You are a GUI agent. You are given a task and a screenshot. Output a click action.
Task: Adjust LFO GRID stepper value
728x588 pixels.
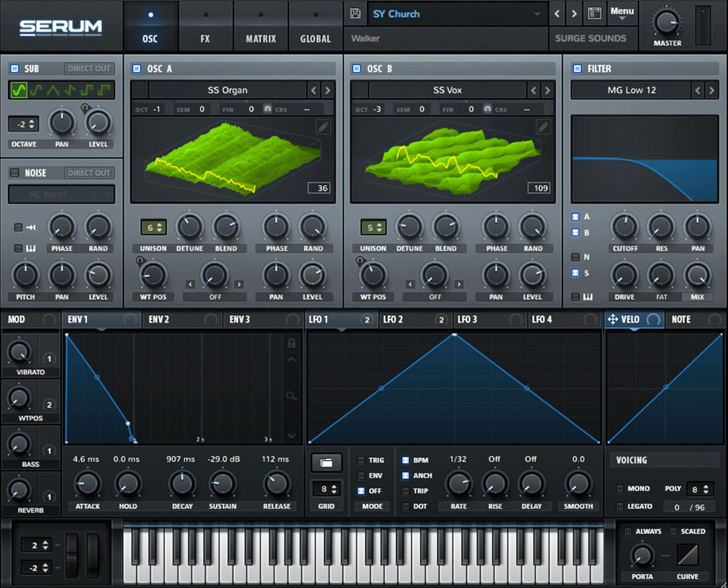(x=327, y=489)
